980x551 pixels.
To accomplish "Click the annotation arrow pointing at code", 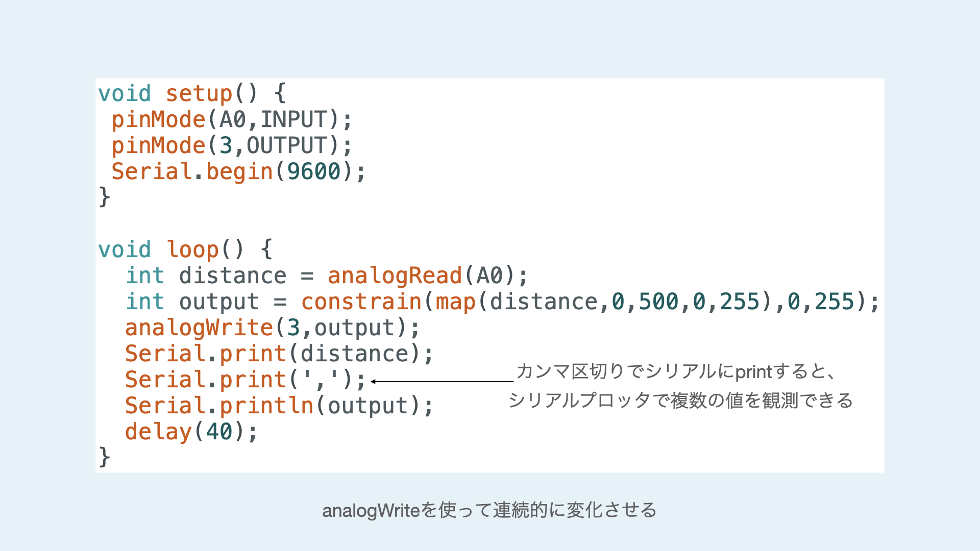I will pos(442,382).
